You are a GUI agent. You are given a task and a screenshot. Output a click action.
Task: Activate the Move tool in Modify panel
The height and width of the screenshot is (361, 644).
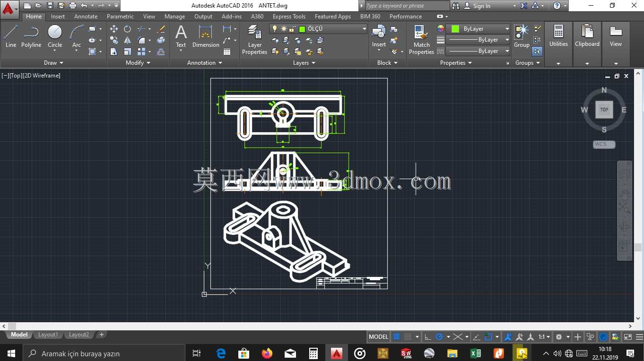coord(114,29)
